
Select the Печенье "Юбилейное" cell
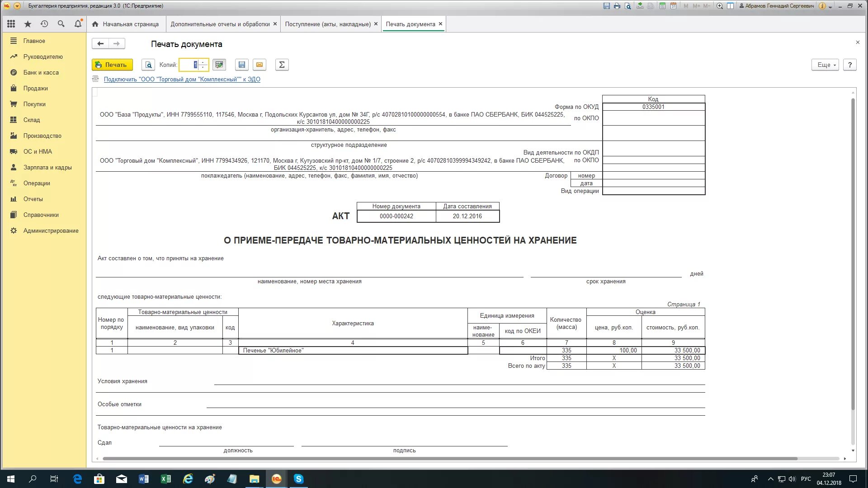(x=353, y=350)
